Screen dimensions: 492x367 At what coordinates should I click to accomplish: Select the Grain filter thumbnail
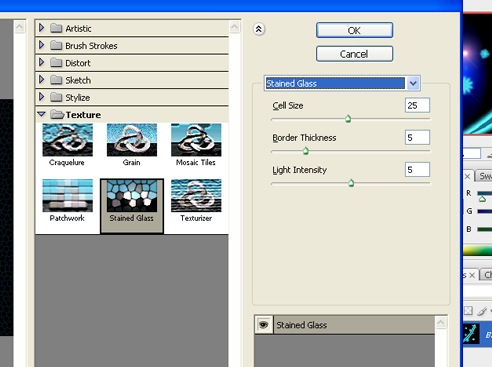pos(132,140)
